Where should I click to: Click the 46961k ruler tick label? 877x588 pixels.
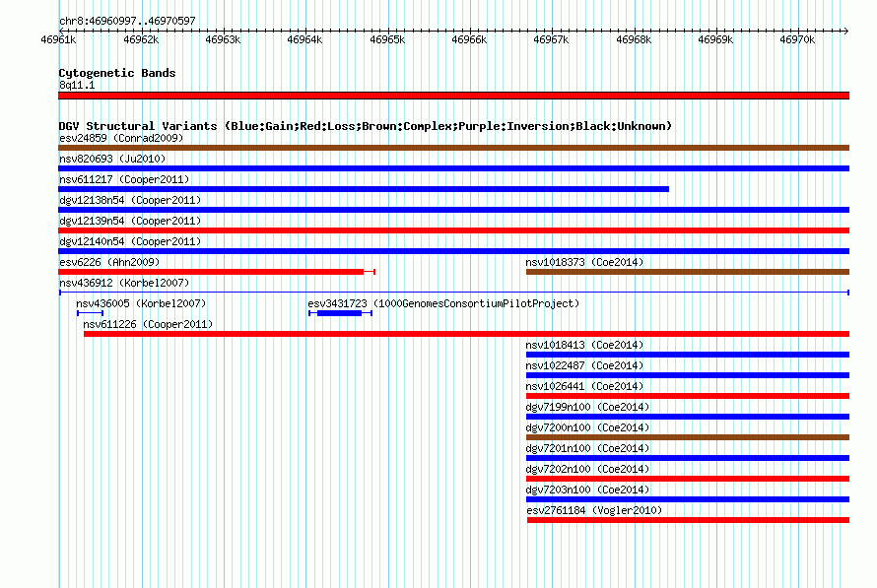click(x=58, y=39)
